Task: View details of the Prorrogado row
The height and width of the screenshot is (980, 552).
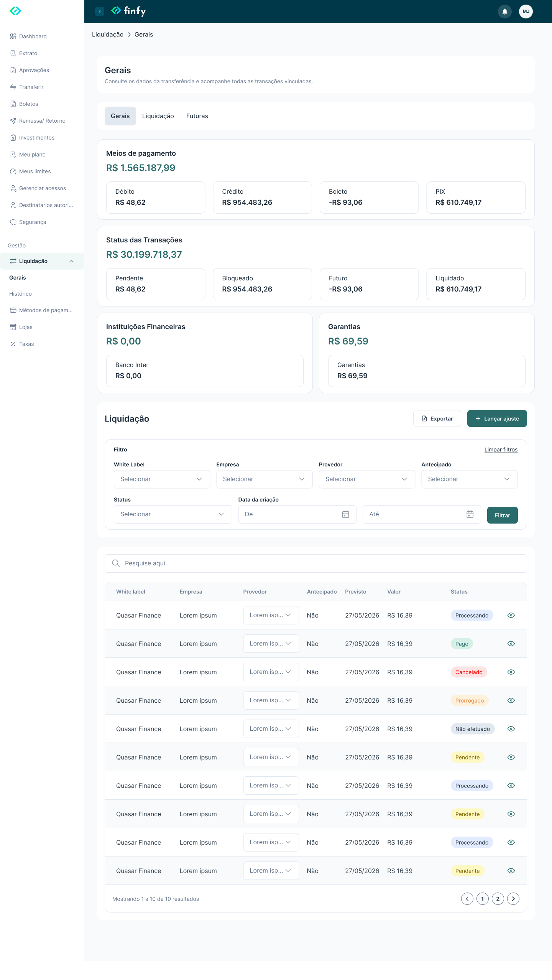Action: tap(511, 700)
